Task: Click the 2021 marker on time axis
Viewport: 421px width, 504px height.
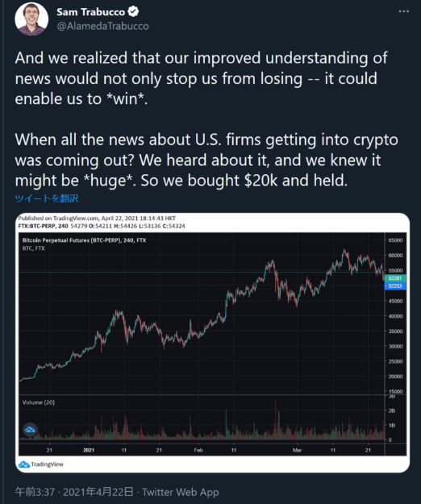Action: (x=89, y=450)
